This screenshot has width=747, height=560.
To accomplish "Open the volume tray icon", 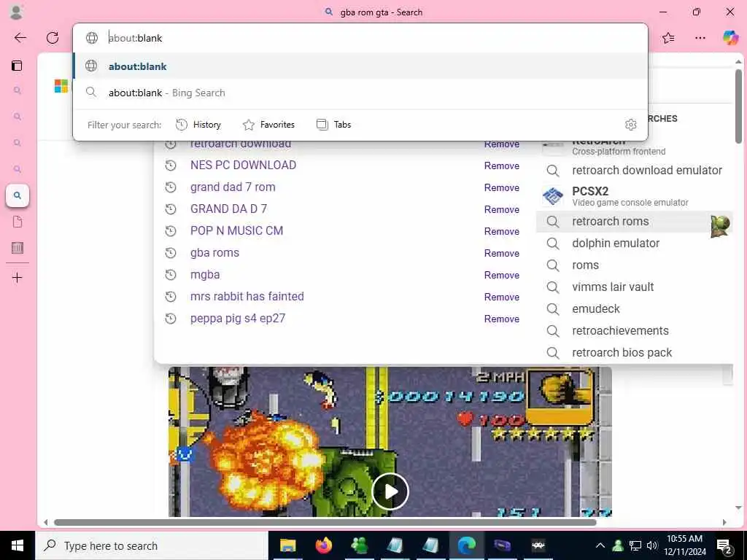I will [x=651, y=545].
